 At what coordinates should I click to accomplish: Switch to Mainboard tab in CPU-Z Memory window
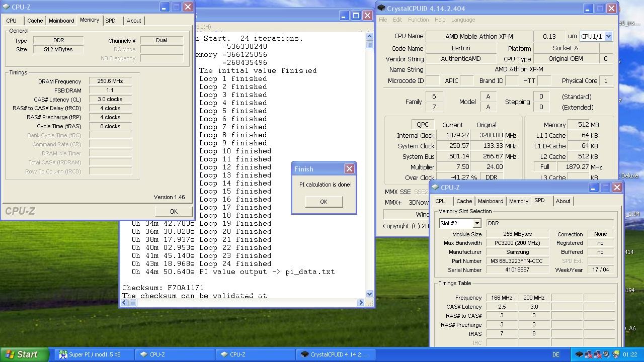pyautogui.click(x=61, y=21)
